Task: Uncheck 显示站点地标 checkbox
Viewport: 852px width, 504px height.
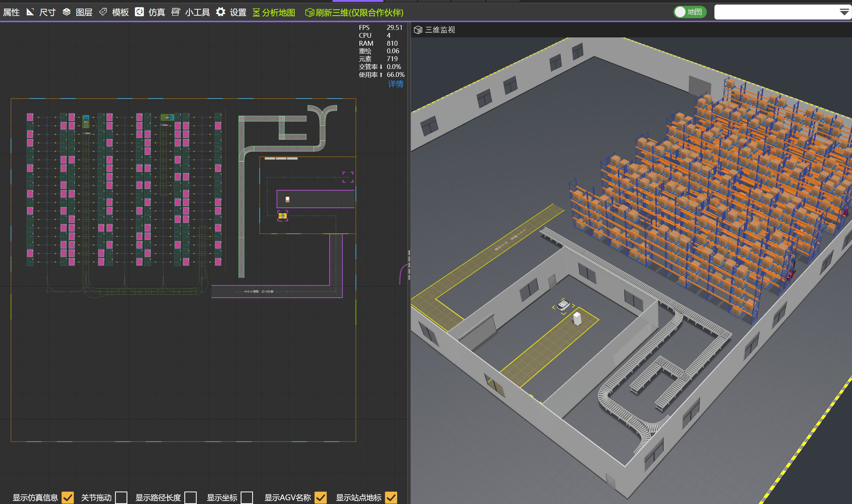Action: tap(391, 497)
